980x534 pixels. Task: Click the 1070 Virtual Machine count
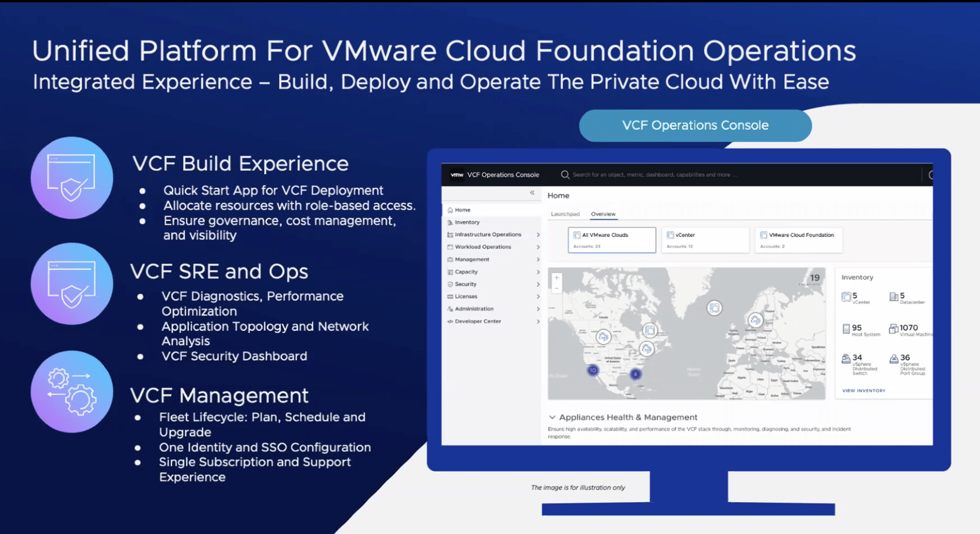tap(909, 327)
